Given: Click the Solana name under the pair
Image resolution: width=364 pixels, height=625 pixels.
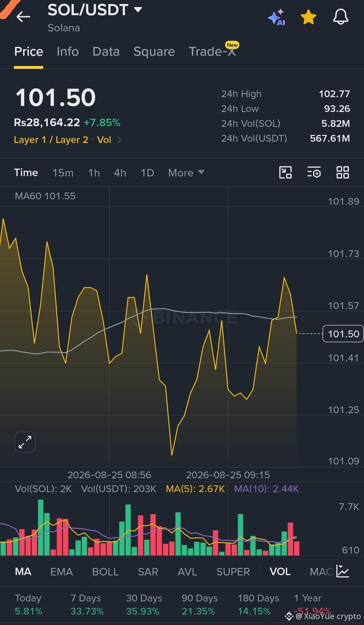Looking at the screenshot, I should pyautogui.click(x=64, y=28).
